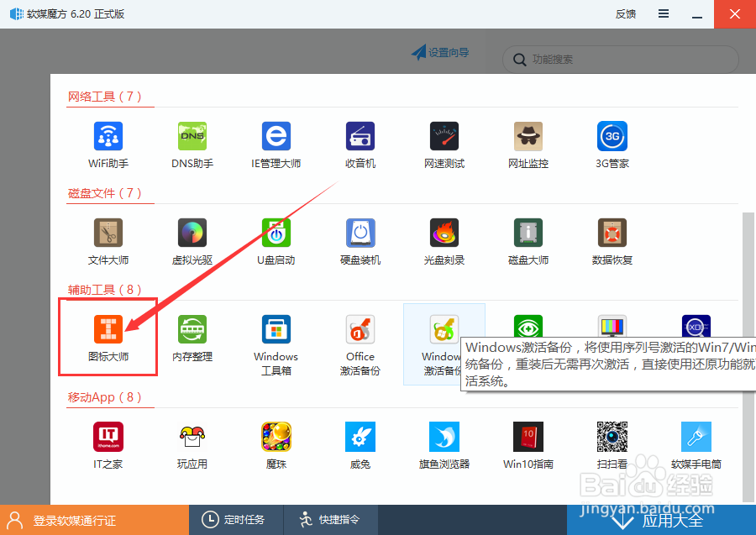Click the green eye icon tool

pyautogui.click(x=528, y=326)
